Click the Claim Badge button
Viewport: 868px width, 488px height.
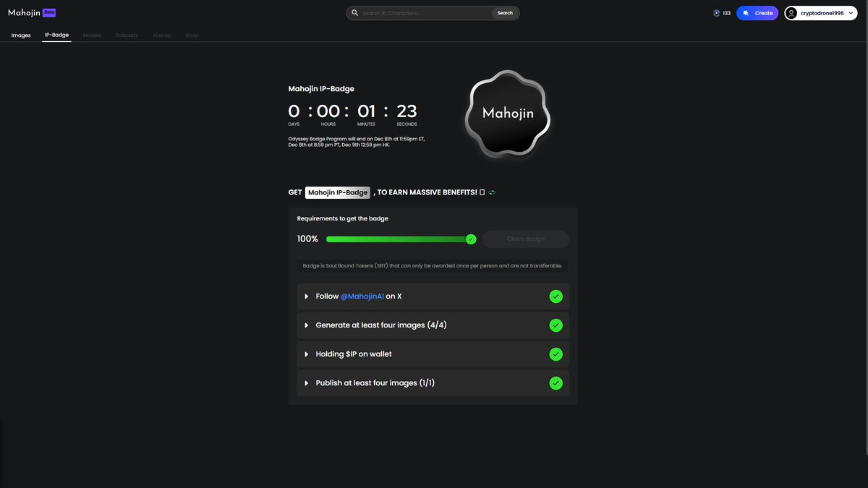(x=526, y=239)
